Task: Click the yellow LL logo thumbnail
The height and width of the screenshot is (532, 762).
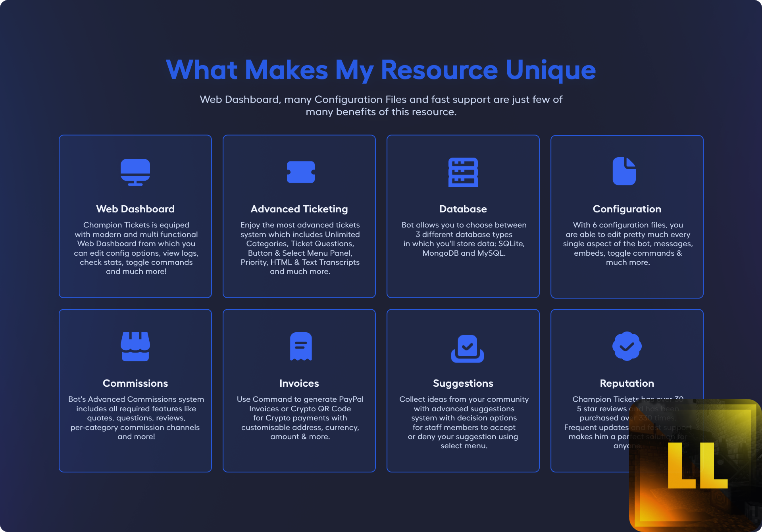Action: click(x=697, y=465)
